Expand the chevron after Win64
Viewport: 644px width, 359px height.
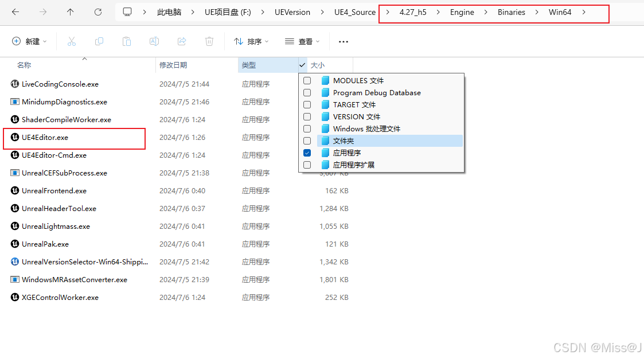click(584, 12)
